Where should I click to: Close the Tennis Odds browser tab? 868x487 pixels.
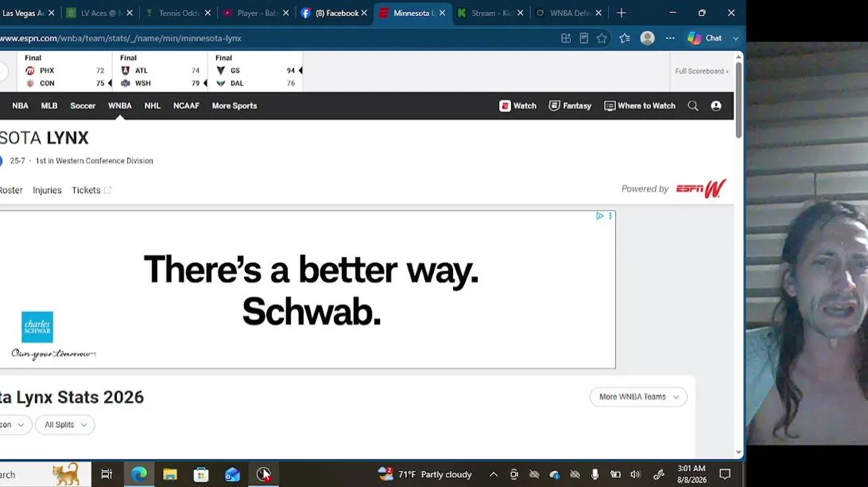(x=208, y=13)
